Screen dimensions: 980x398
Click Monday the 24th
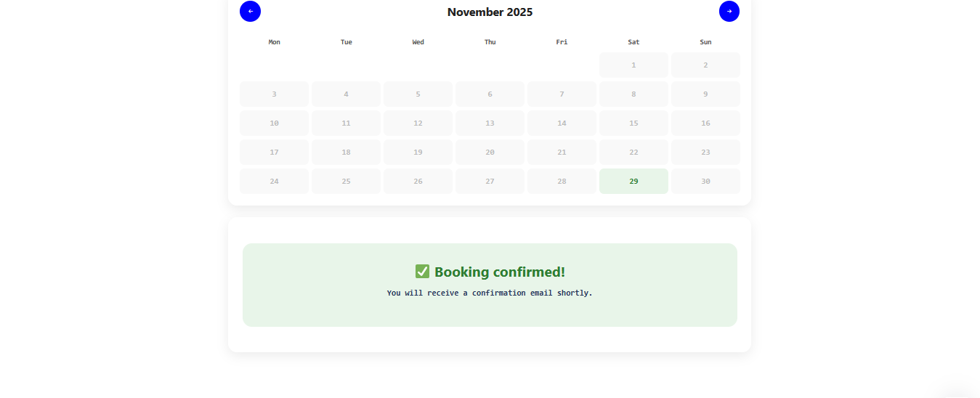pos(274,181)
